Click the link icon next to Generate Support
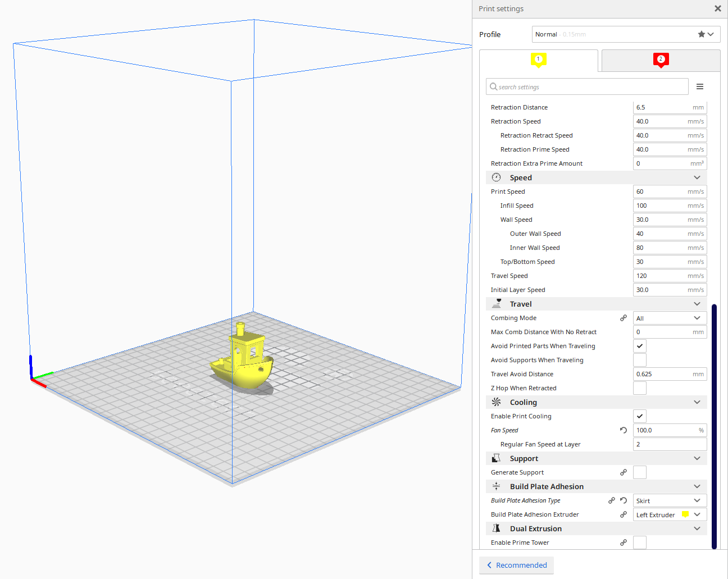728x579 pixels. click(623, 472)
